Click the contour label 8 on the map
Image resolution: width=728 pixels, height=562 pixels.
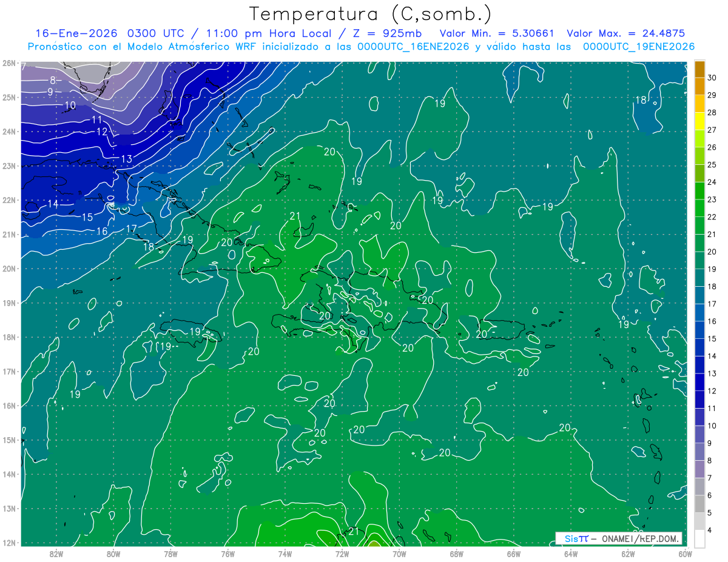coord(53,80)
